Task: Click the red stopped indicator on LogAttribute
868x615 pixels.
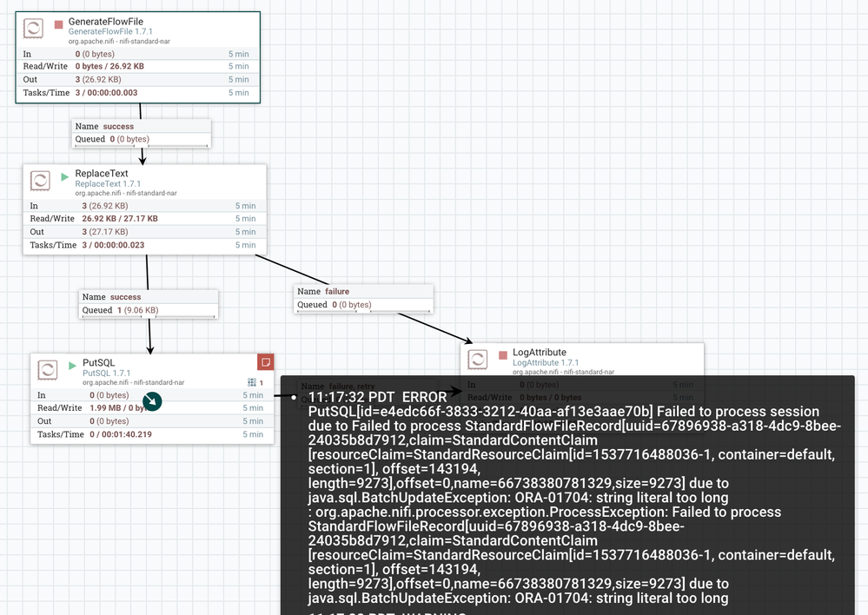Action: (503, 355)
